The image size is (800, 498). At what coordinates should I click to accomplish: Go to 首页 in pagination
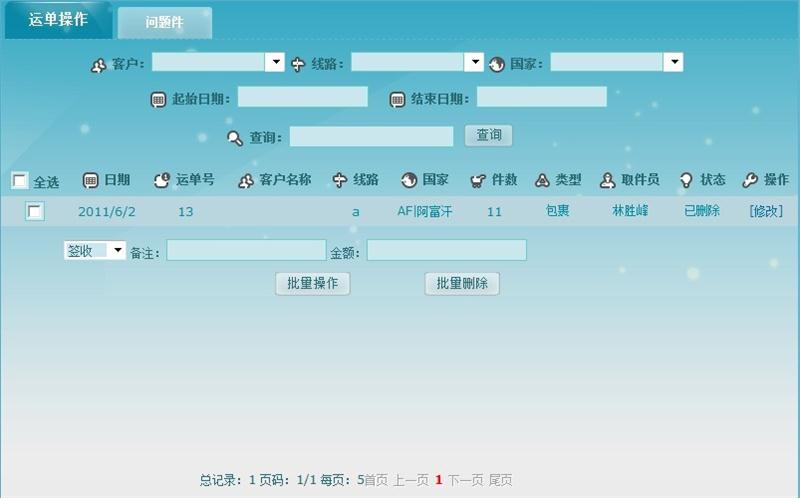[x=376, y=480]
